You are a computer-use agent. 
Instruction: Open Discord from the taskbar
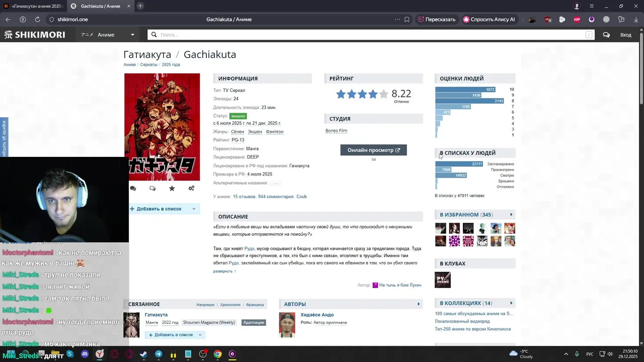(x=85, y=354)
